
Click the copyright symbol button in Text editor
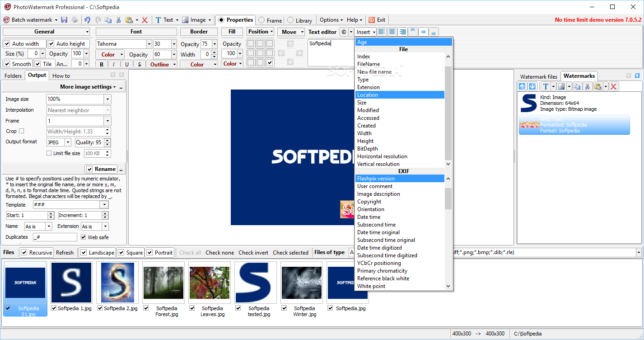point(344,32)
